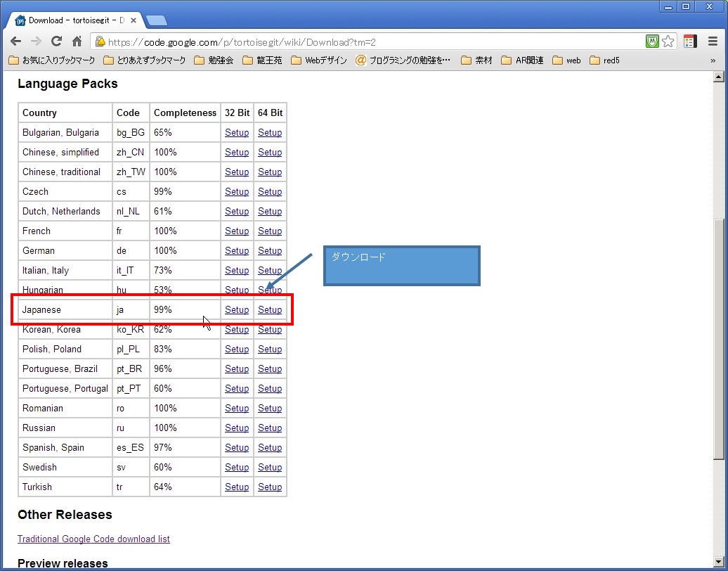
Task: Download Polish 64 Bit Setup
Action: point(270,349)
